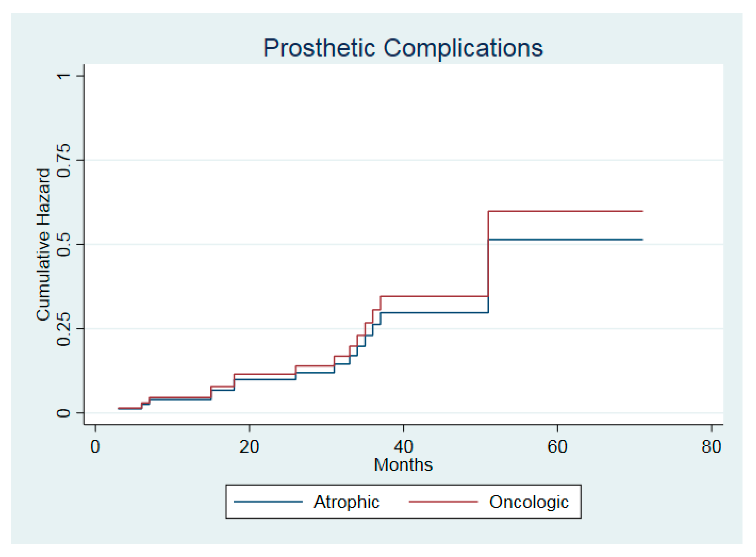
Task: Click the x-axis tick label 20
Action: [x=249, y=447]
